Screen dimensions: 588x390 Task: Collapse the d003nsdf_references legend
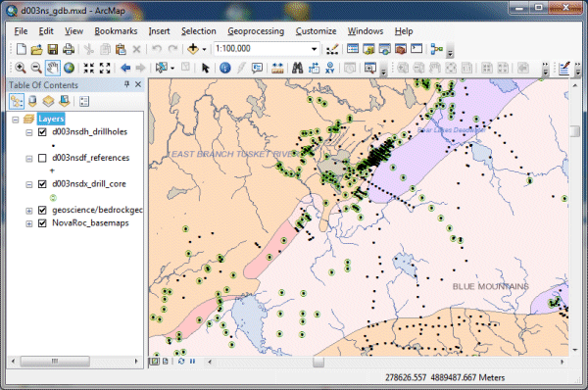28,159
